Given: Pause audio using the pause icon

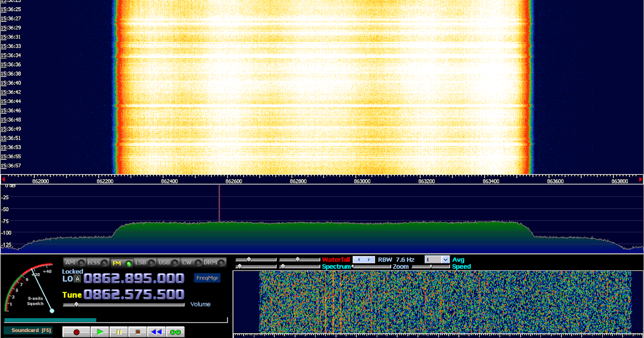Looking at the screenshot, I should 119,332.
